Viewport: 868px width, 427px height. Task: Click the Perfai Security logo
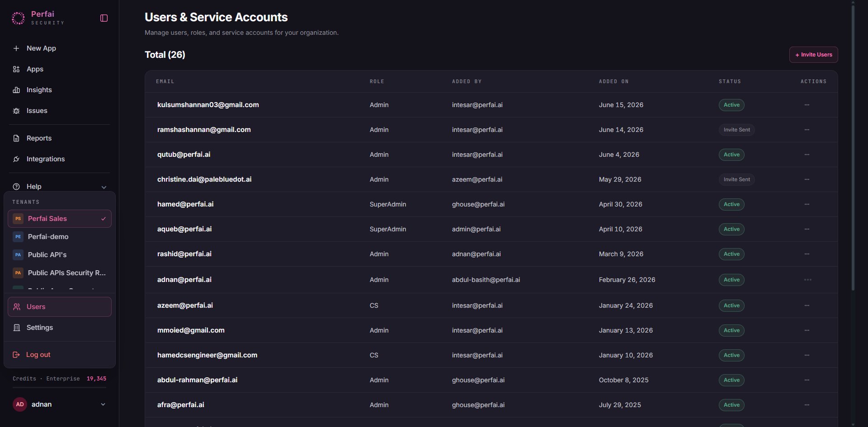[38, 18]
